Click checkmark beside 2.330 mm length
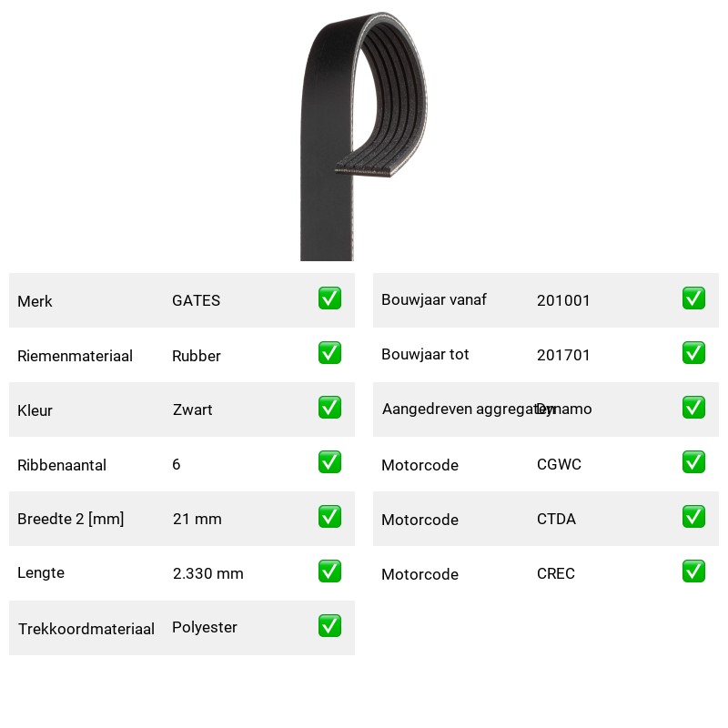Viewport: 728px width, 728px height. pyautogui.click(x=329, y=571)
